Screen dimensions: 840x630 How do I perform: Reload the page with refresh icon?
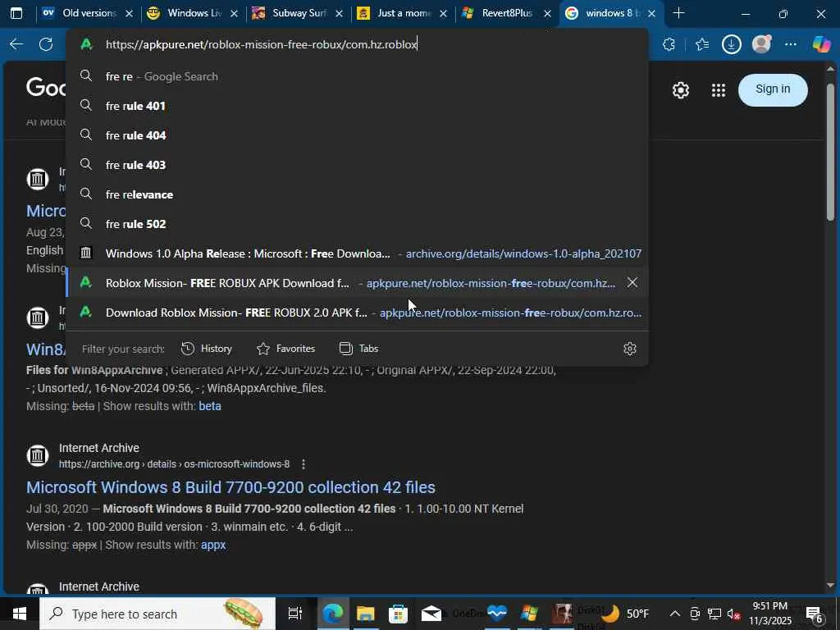[46, 44]
